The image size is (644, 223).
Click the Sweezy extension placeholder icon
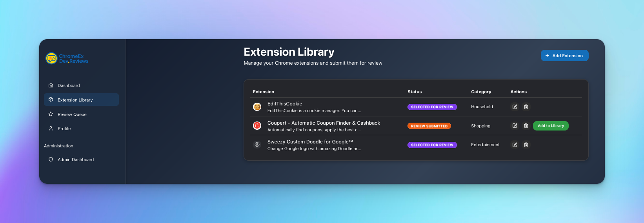click(257, 145)
